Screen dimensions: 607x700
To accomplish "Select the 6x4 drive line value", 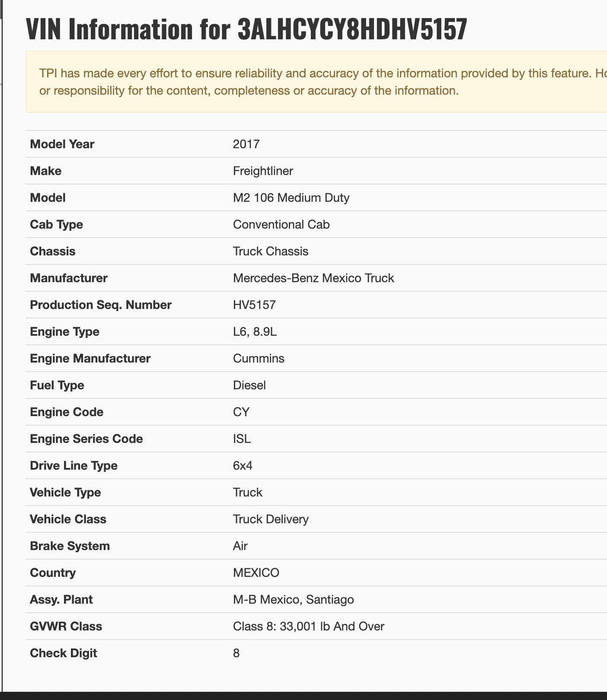I will [243, 465].
